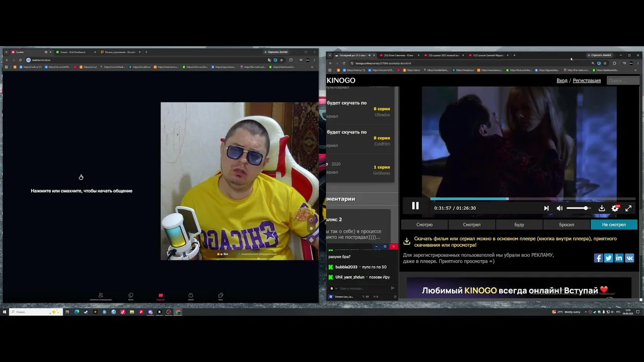
Task: Mark the show as "Буду"
Action: click(x=519, y=225)
